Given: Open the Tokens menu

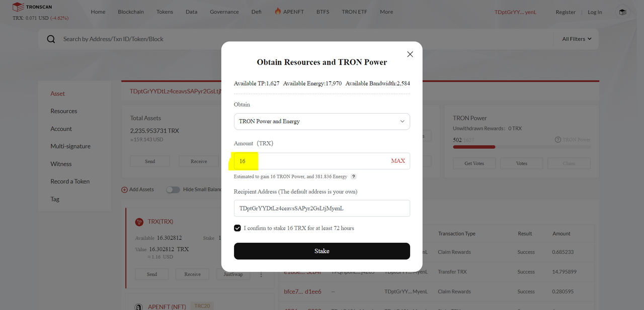Looking at the screenshot, I should click(165, 12).
